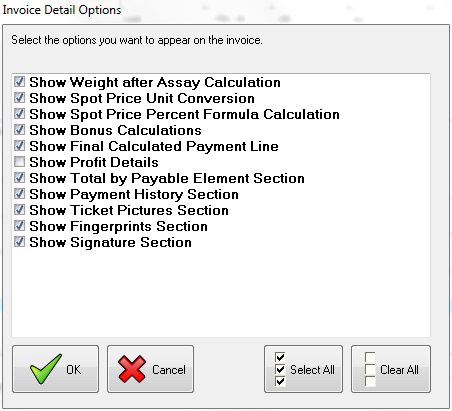This screenshot has height=411, width=452.
Task: Confirm options with the OK button
Action: [x=56, y=369]
